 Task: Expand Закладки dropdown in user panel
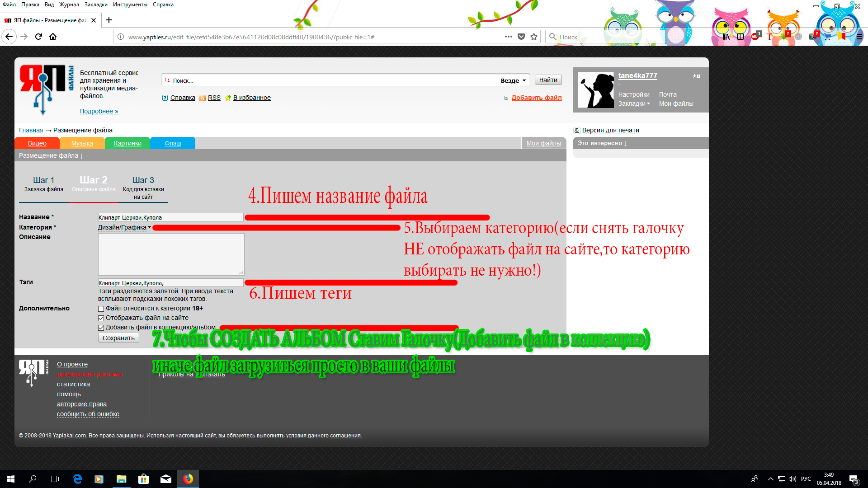634,103
